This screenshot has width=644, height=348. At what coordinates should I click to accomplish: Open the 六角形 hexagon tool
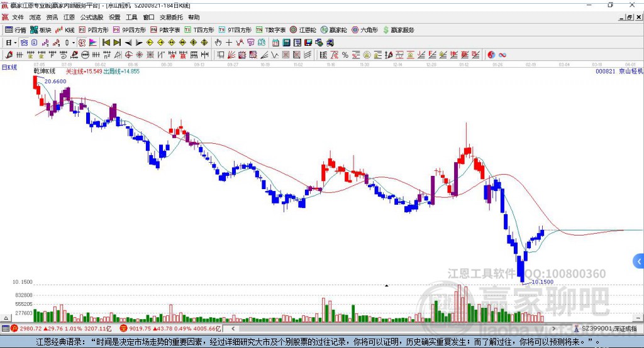coord(365,30)
